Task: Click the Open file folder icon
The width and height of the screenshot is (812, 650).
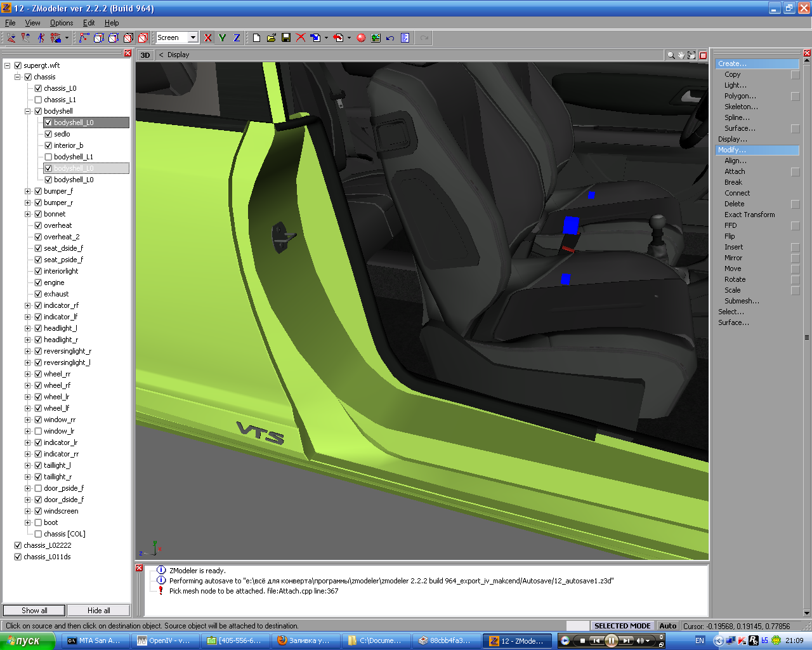Action: [271, 38]
